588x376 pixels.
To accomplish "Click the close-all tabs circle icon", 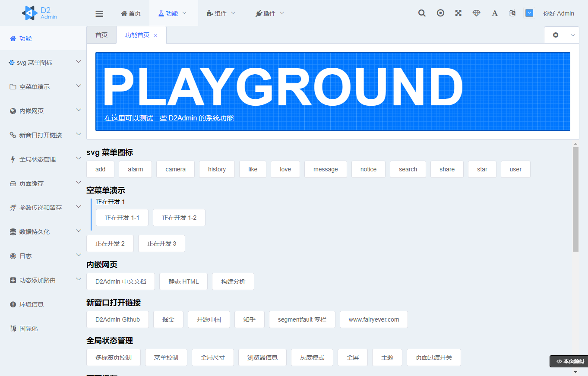I will click(x=556, y=35).
